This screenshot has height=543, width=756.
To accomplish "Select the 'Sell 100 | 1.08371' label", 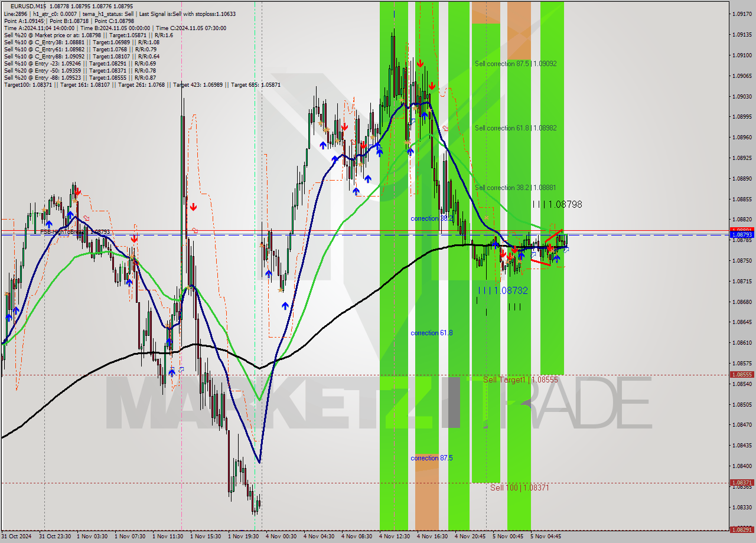I will [x=520, y=488].
